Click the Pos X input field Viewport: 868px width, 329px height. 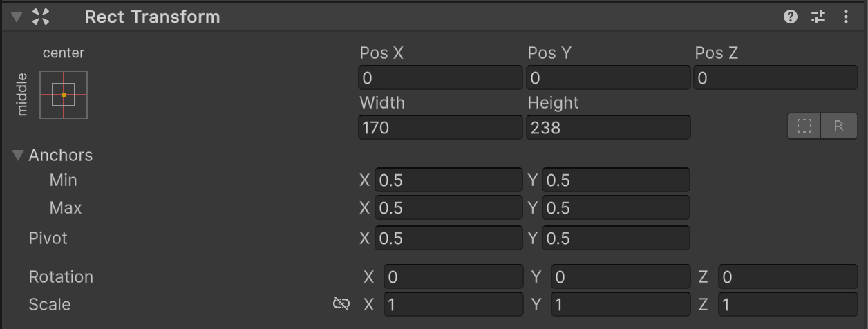coord(440,78)
